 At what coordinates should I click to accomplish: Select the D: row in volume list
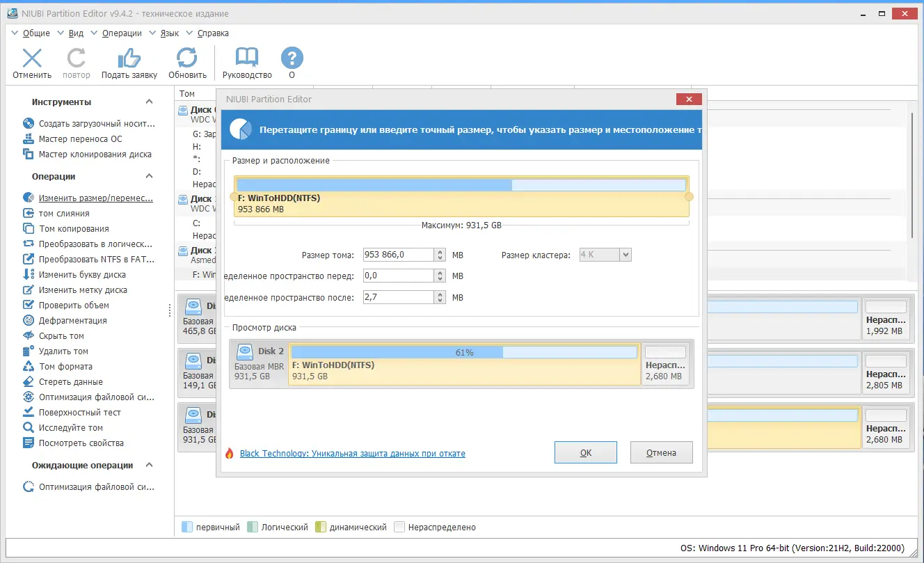(197, 171)
